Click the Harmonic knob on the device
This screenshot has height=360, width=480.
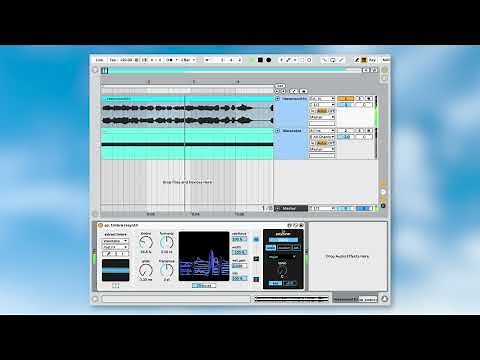coord(167,243)
